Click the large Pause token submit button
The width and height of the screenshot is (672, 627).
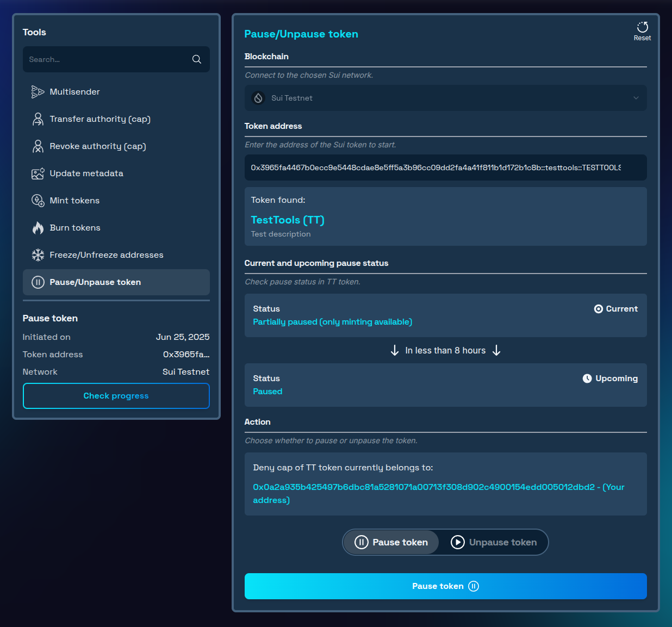point(446,586)
